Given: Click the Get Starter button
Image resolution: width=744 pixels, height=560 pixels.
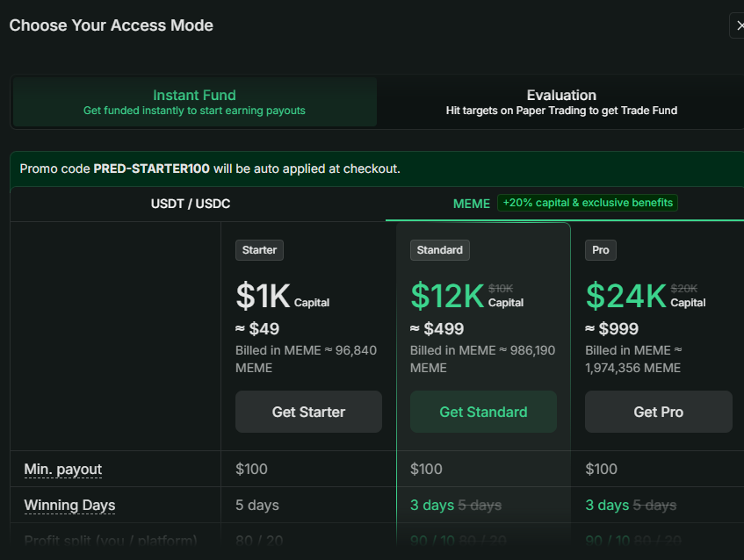Looking at the screenshot, I should tap(308, 412).
